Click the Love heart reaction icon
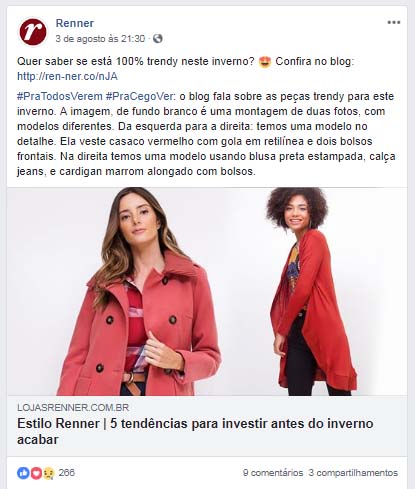Screen dimensions: 415x489 (36, 473)
